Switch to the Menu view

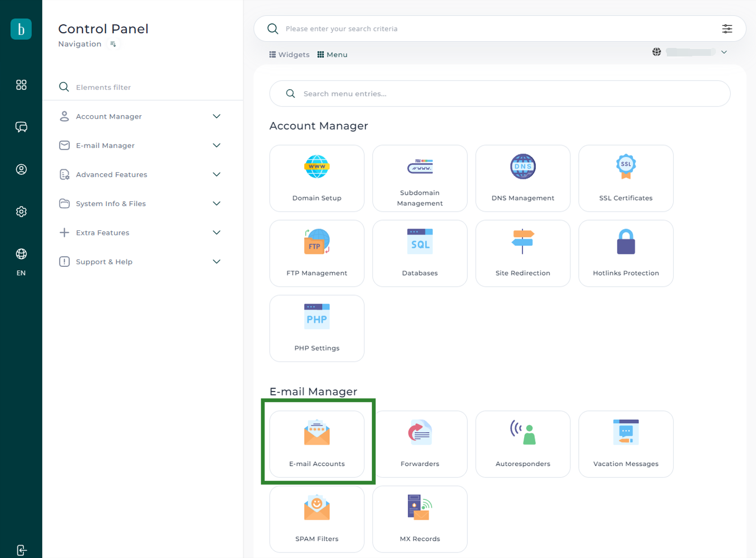click(332, 55)
